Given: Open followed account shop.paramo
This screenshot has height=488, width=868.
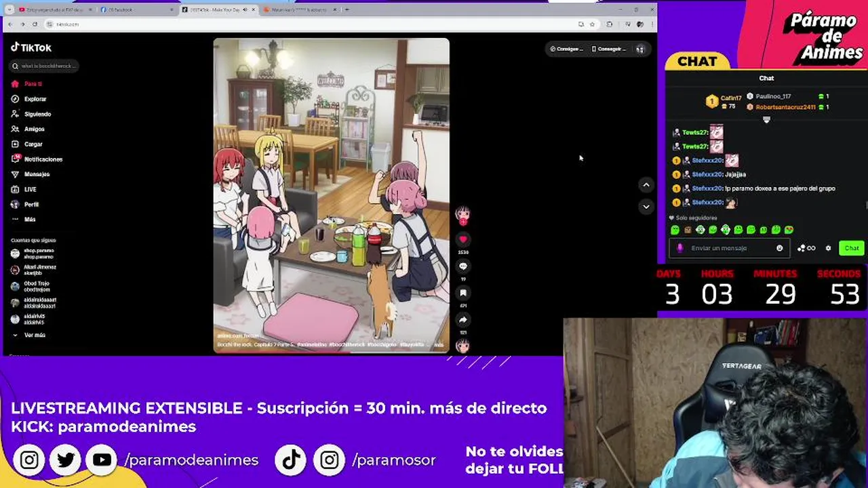Looking at the screenshot, I should (x=33, y=253).
